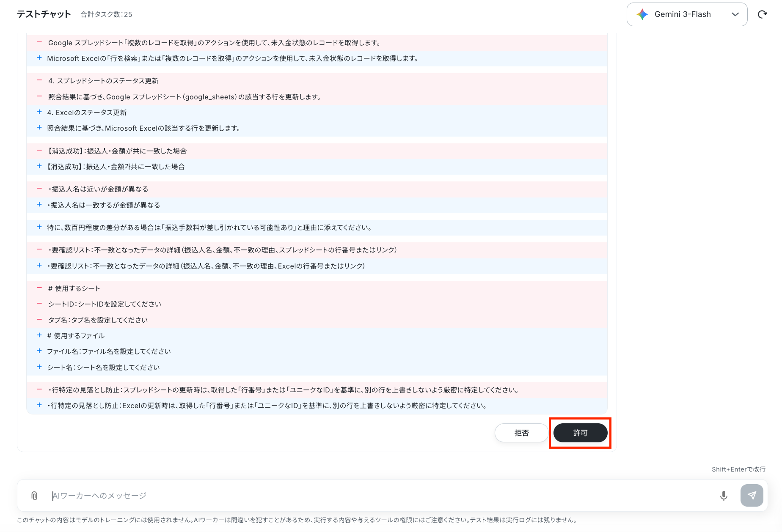Click removed 行特定の見落とし防止 line about スプレッドシートの更新時
This screenshot has width=782, height=532.
(317, 390)
